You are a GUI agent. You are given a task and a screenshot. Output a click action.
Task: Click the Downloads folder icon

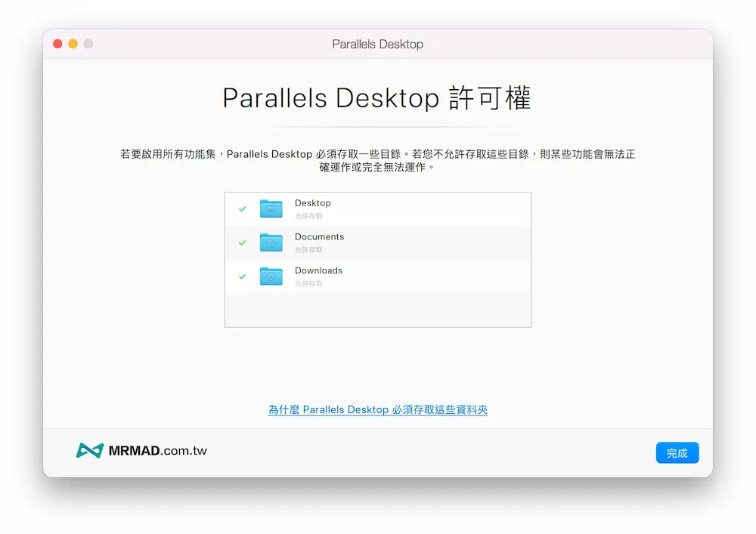pyautogui.click(x=271, y=276)
